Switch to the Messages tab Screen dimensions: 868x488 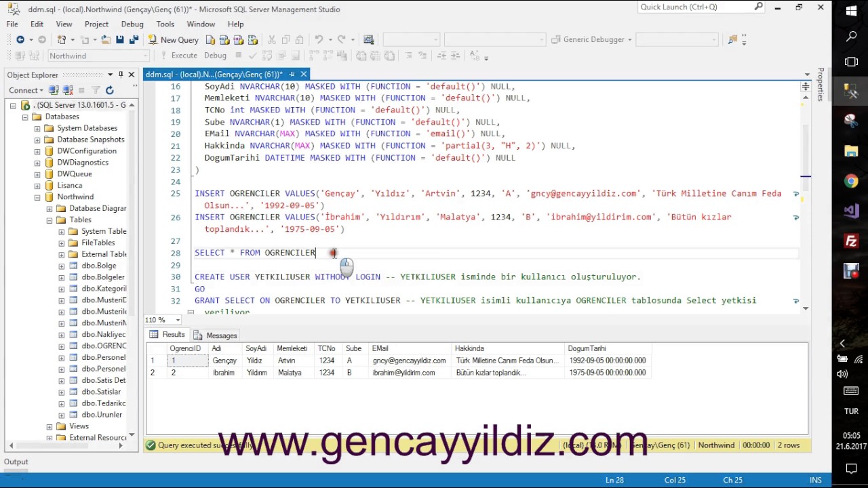[216, 335]
